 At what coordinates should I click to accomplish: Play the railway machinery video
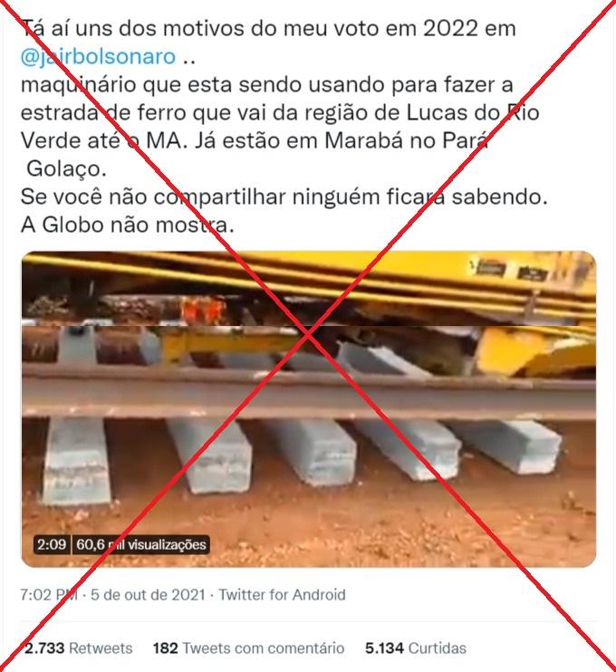coord(309,409)
